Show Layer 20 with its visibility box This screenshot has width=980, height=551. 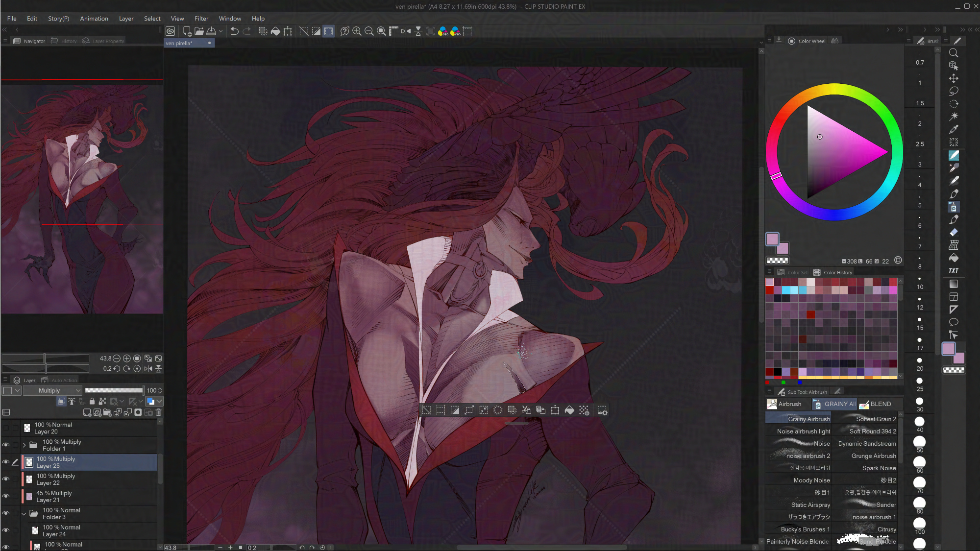[6, 428]
